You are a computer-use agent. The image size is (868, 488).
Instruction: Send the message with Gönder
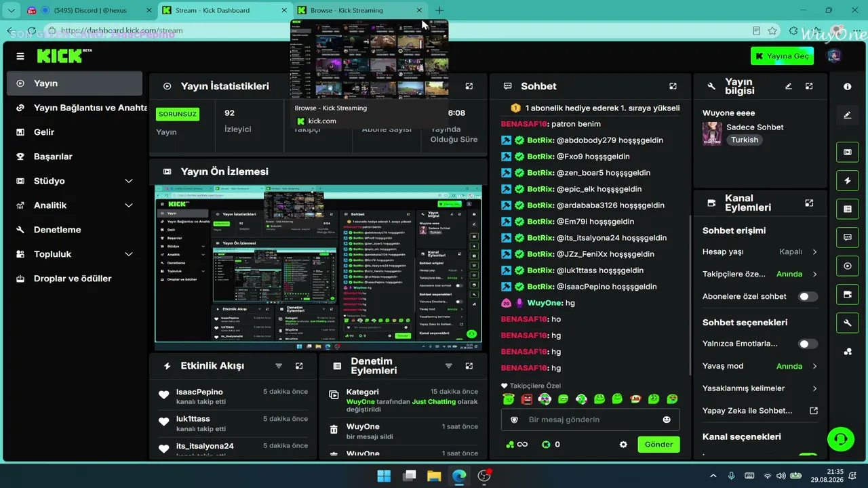click(658, 445)
